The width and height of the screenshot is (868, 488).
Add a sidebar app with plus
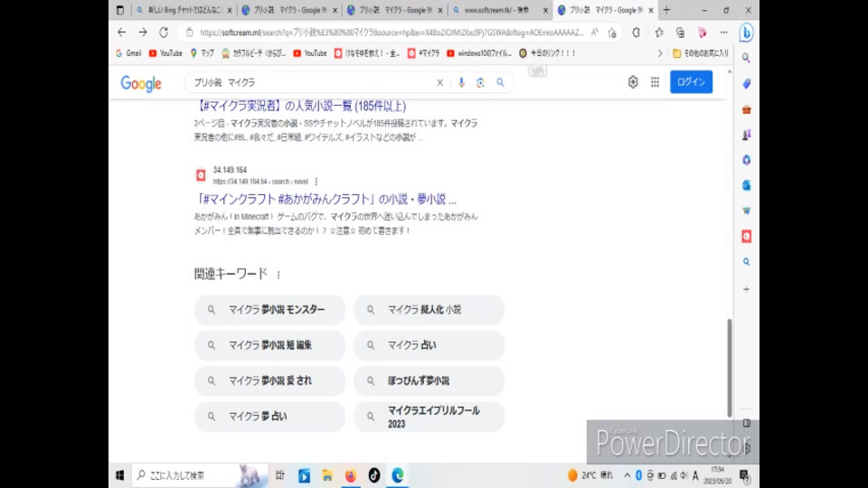(x=746, y=289)
